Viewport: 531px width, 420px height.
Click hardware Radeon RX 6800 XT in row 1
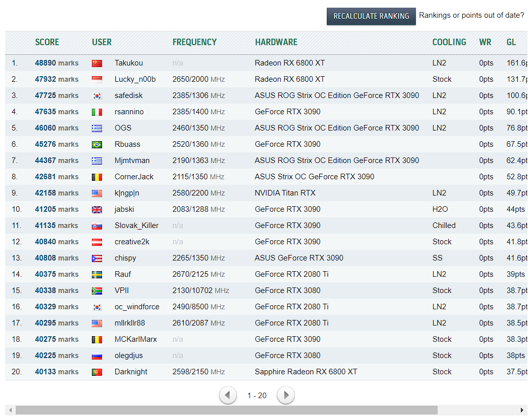tap(289, 63)
